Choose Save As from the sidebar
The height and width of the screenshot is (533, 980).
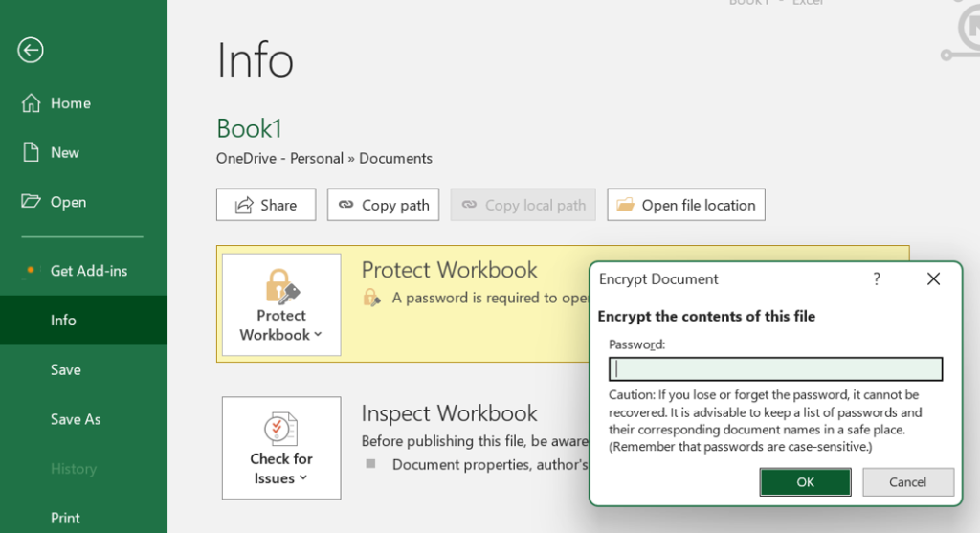click(75, 419)
